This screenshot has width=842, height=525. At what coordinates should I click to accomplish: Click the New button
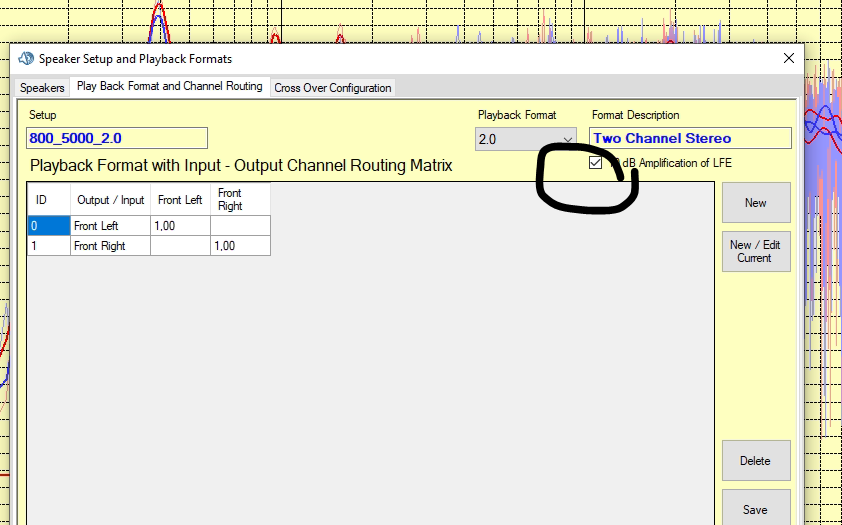tap(756, 202)
